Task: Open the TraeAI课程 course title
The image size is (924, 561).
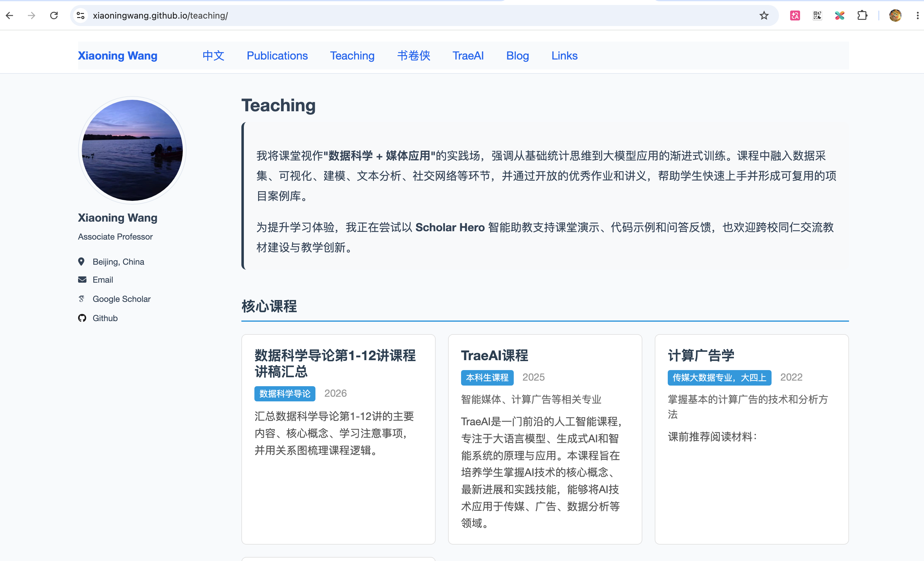Action: [494, 356]
